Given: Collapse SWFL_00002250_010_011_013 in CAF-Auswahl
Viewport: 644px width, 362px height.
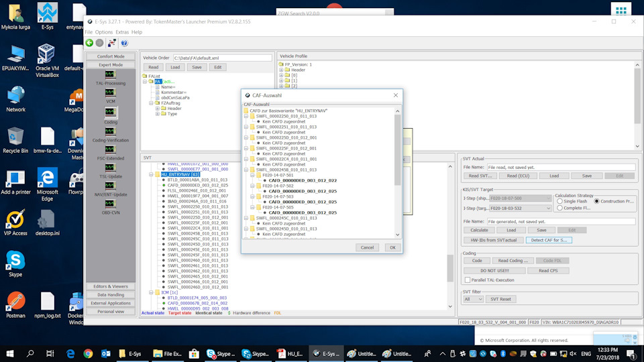Looking at the screenshot, I should click(x=246, y=116).
